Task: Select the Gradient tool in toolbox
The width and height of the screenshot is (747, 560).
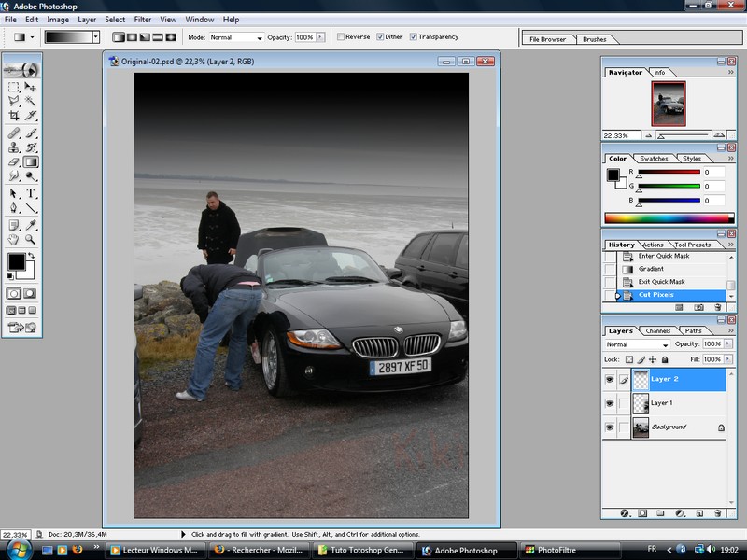Action: pyautogui.click(x=31, y=161)
